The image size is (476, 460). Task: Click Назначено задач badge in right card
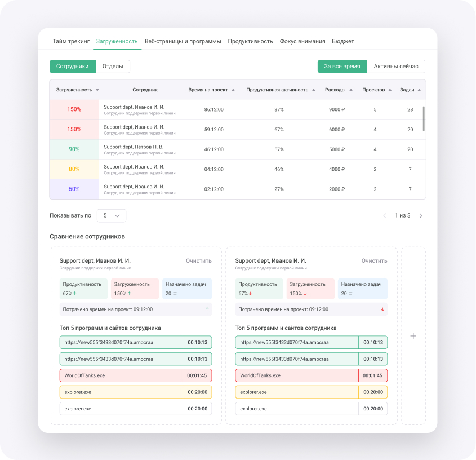point(363,289)
